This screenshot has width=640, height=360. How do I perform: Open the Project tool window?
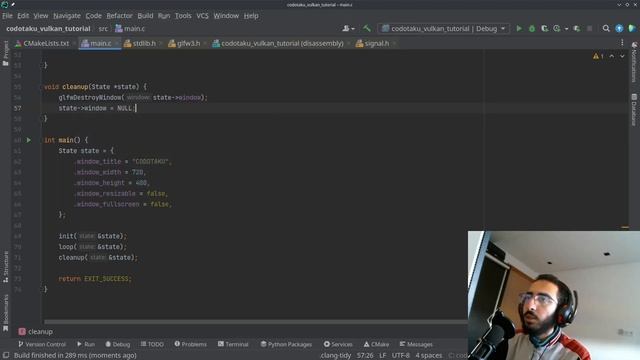[x=6, y=53]
